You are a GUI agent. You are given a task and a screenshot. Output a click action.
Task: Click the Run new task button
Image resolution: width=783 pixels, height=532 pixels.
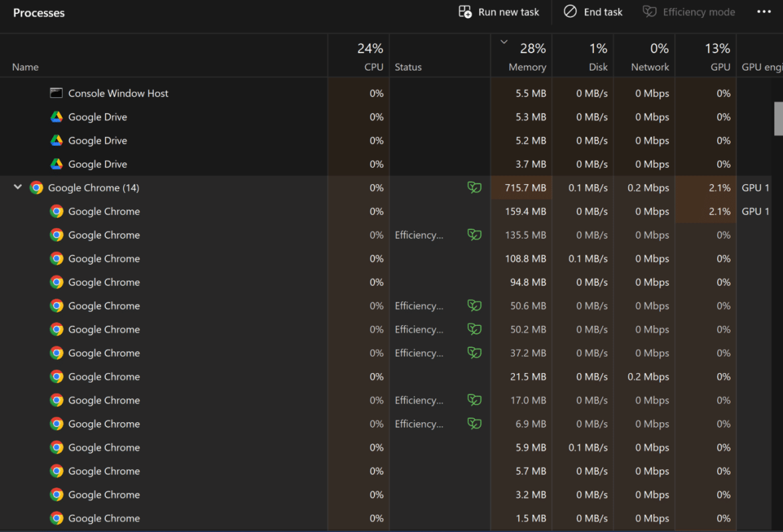point(498,12)
